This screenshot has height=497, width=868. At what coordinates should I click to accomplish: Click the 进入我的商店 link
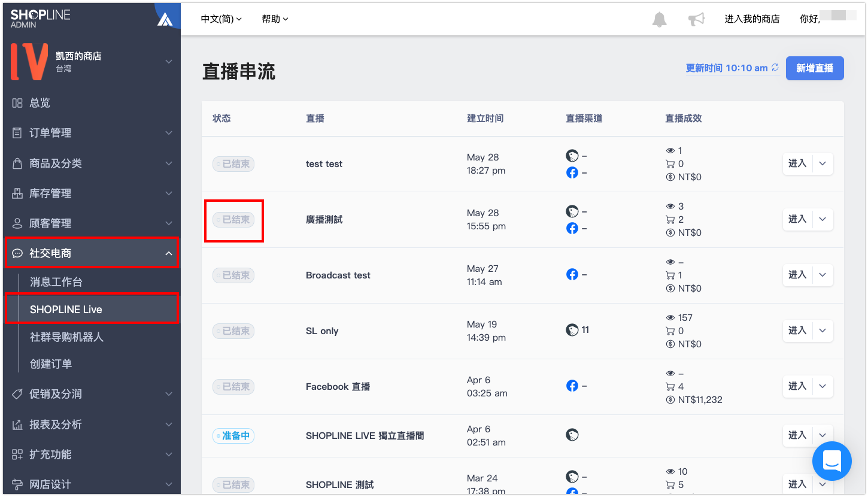[x=752, y=19]
